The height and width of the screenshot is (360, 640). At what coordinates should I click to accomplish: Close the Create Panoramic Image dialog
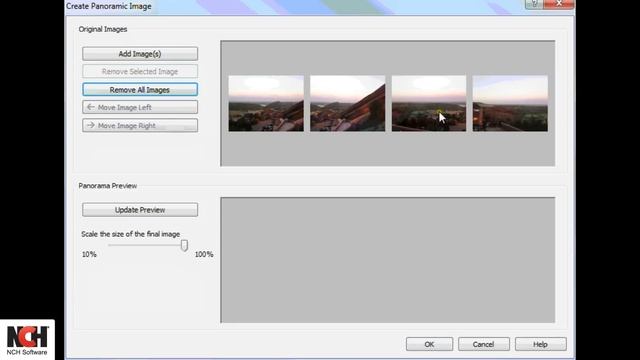coord(559,4)
